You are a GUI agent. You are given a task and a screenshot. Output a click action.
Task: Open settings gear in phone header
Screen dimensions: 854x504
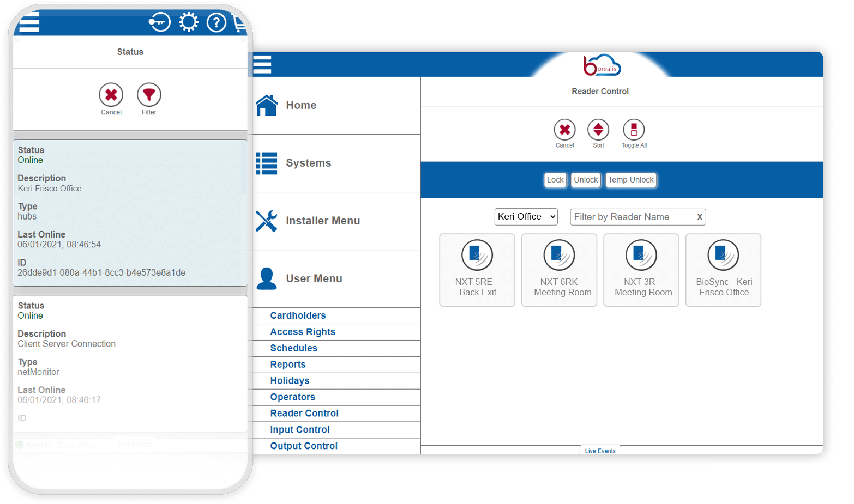tap(189, 22)
